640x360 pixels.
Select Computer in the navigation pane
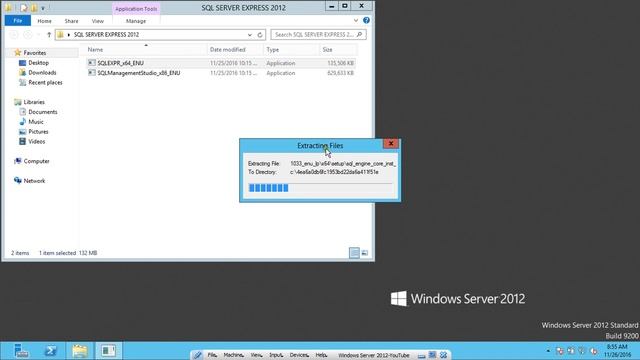pyautogui.click(x=36, y=161)
